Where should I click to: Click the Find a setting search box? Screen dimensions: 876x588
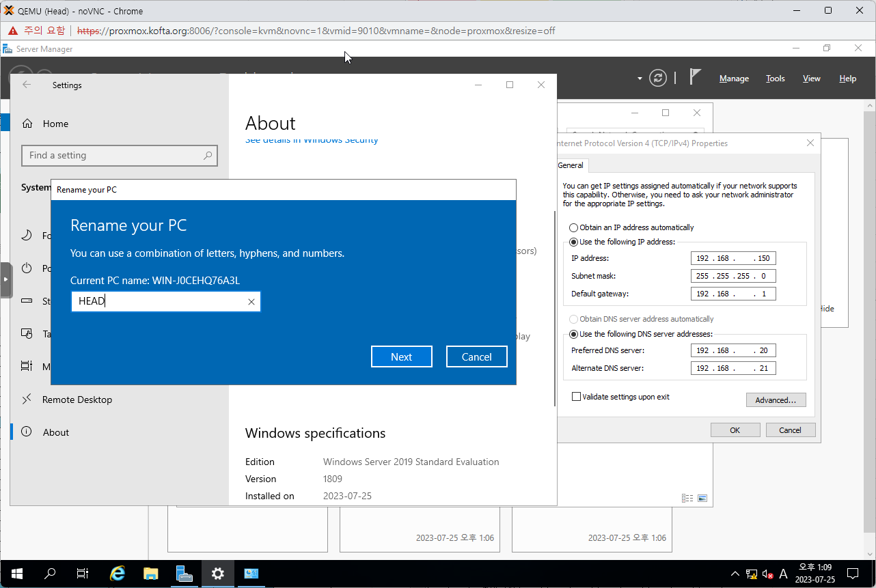(x=113, y=156)
